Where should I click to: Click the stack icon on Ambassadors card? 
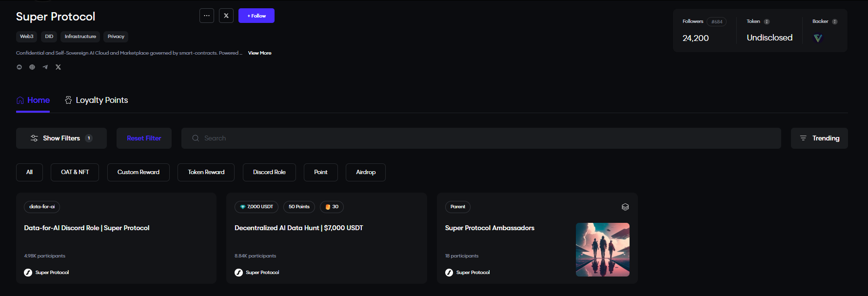(625, 207)
